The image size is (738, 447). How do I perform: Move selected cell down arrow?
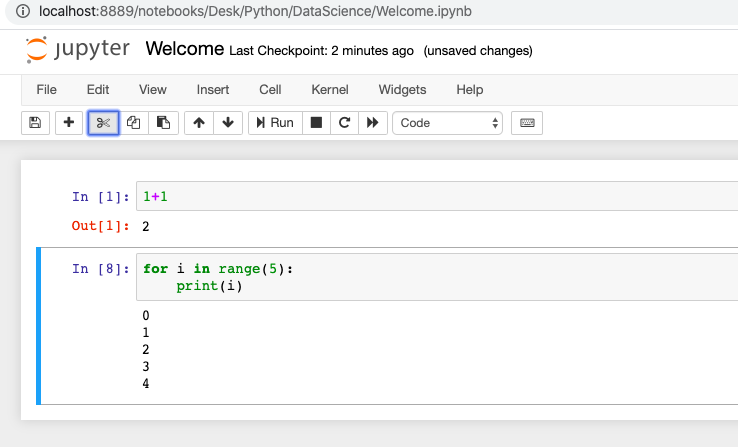click(228, 123)
